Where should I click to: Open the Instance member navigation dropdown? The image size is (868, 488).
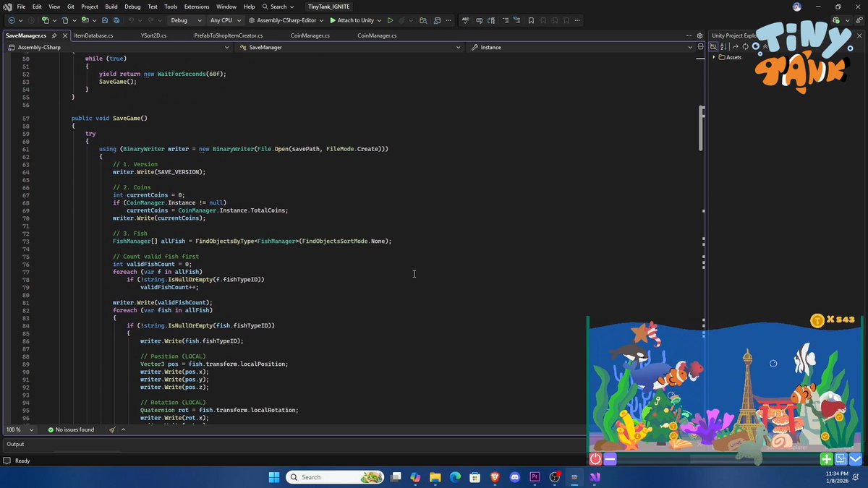(x=581, y=47)
